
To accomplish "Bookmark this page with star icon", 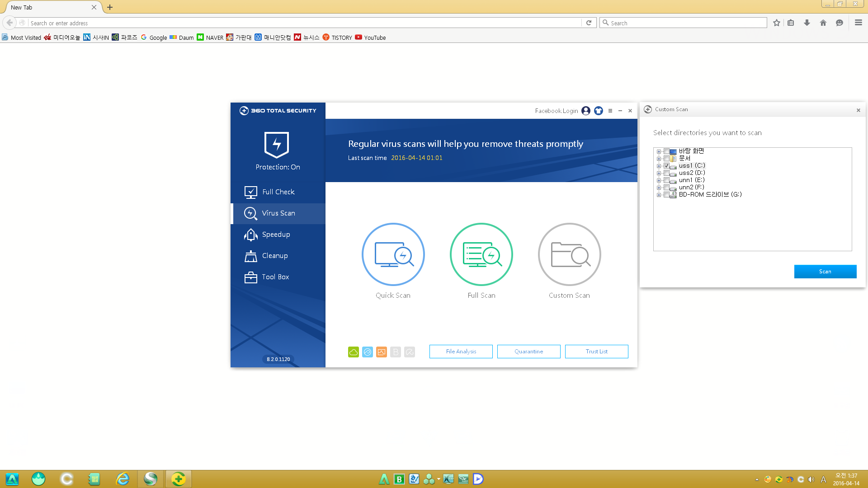I will [777, 23].
